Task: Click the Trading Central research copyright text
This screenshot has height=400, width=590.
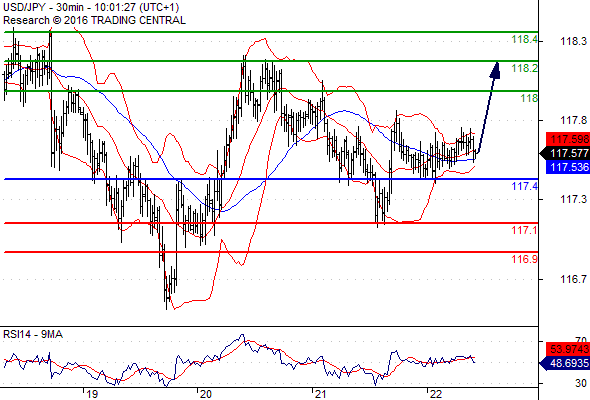Action: click(94, 20)
